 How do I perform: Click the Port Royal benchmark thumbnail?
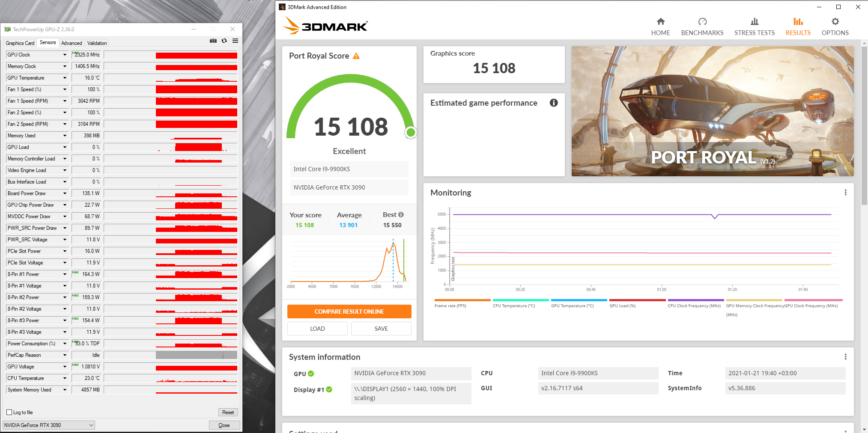click(x=713, y=111)
